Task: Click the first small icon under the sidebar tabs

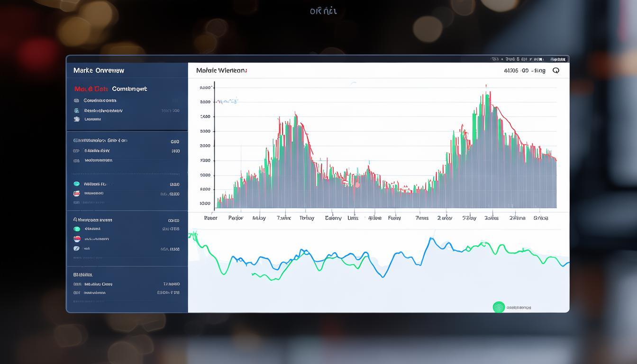Action: tap(76, 100)
